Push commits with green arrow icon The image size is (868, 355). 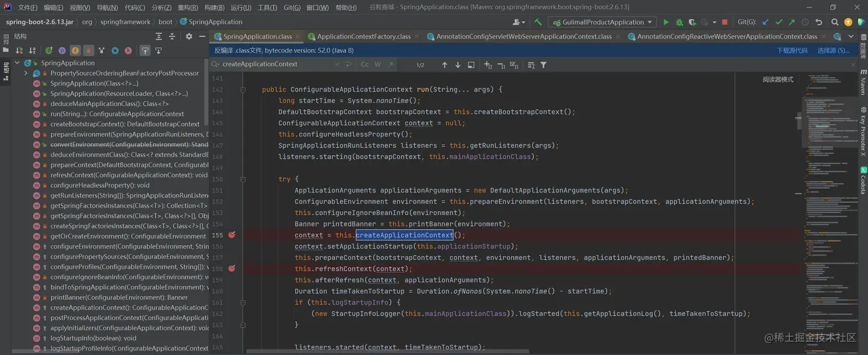pos(792,22)
